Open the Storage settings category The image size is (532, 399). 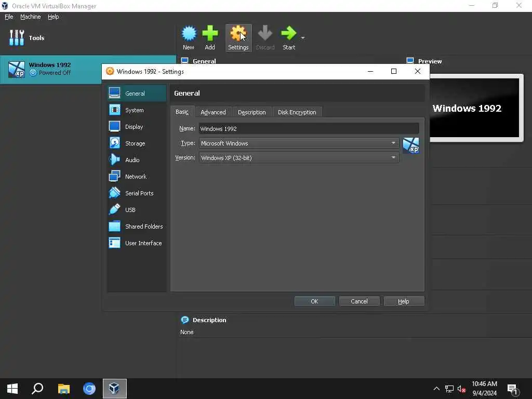(137, 143)
